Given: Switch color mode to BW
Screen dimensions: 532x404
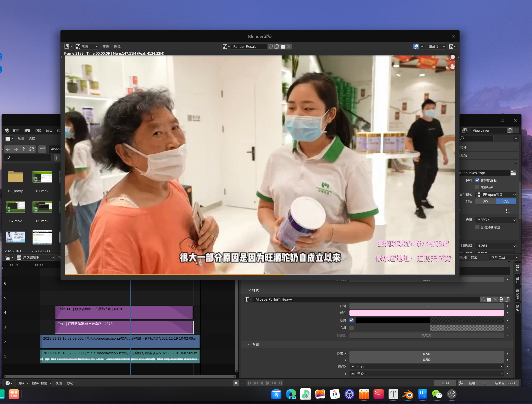Looking at the screenshot, I should (x=485, y=201).
